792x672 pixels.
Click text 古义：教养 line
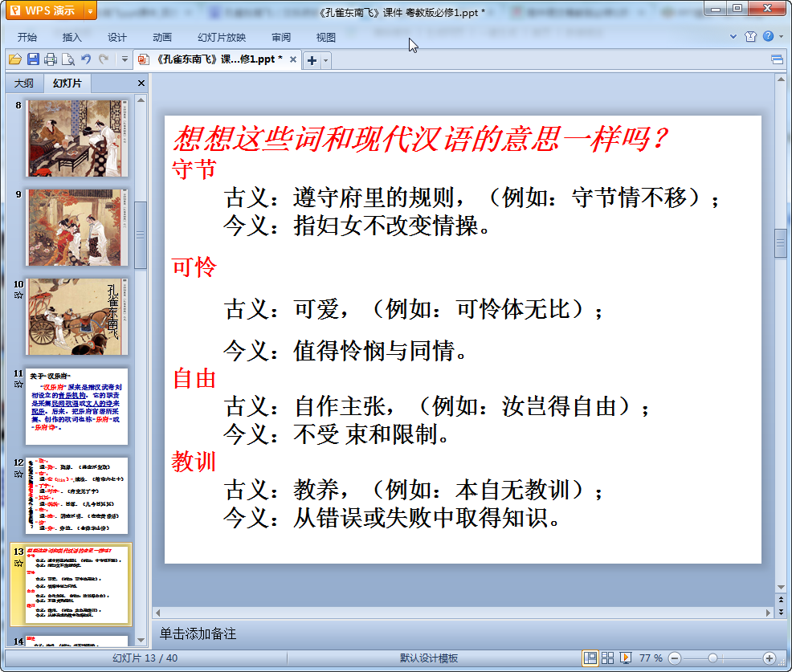tap(414, 490)
